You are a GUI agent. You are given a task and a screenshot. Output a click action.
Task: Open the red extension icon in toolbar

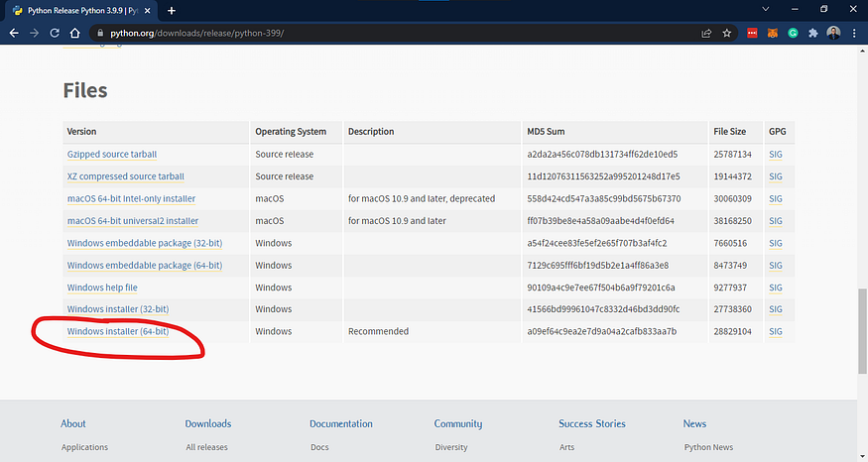[x=752, y=33]
